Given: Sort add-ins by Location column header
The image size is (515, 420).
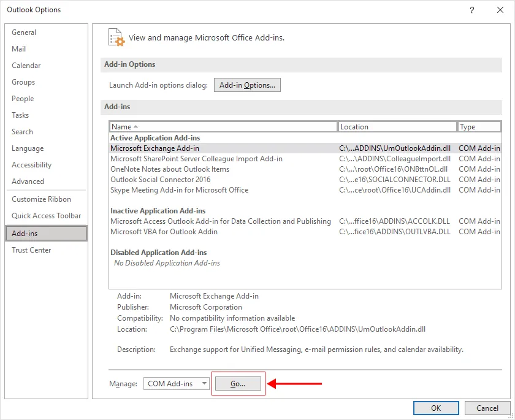Looking at the screenshot, I should 397,127.
